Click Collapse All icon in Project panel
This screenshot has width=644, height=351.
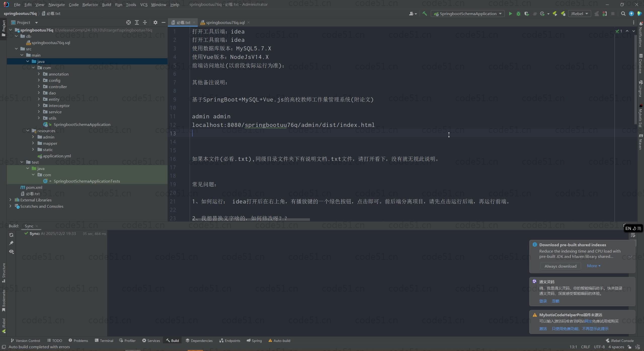tap(145, 22)
